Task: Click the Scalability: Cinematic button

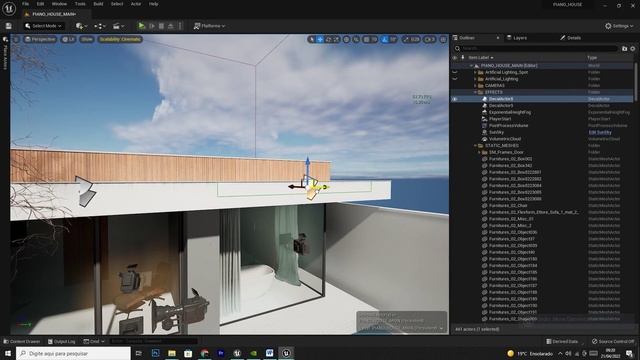Action: [x=120, y=40]
